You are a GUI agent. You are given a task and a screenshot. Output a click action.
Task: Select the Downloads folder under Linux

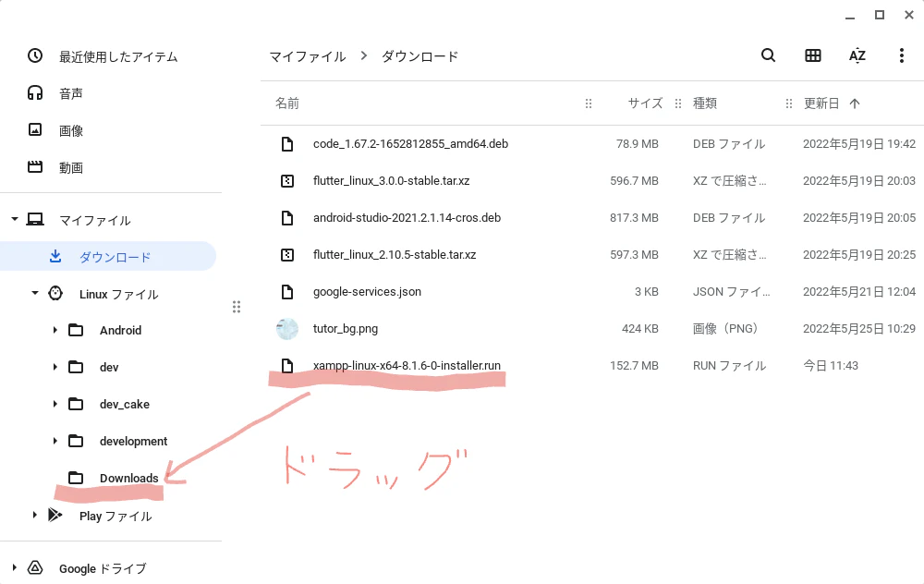(129, 478)
